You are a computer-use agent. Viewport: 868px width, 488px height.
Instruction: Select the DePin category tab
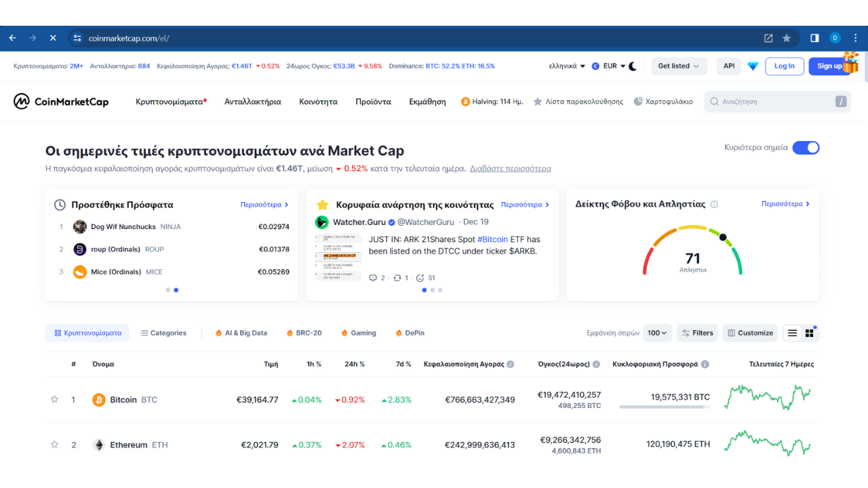pos(409,333)
